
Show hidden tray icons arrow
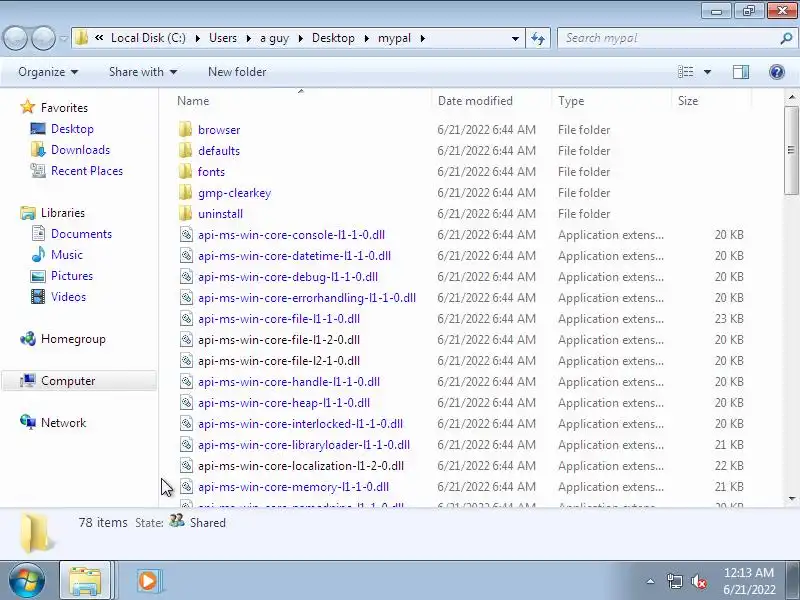(651, 581)
